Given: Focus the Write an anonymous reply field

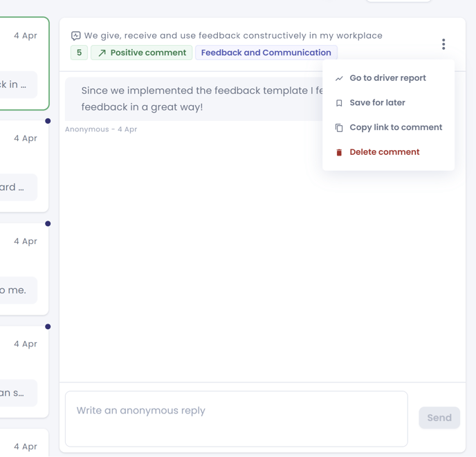Looking at the screenshot, I should (x=237, y=419).
